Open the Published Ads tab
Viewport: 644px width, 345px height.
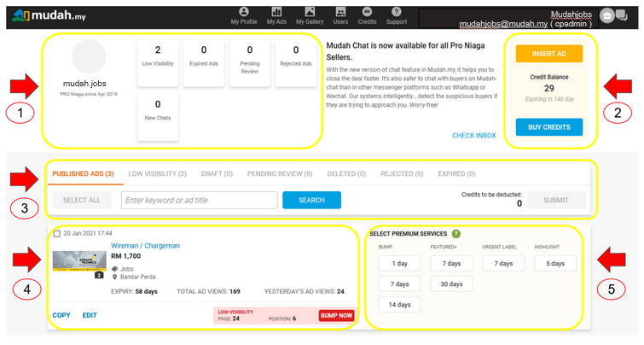83,173
